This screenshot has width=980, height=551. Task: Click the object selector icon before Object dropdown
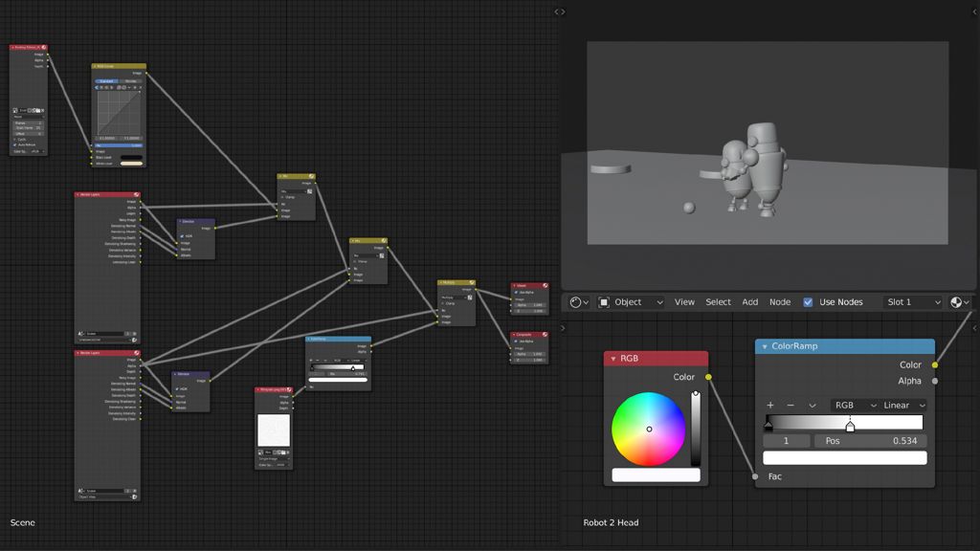click(x=603, y=302)
